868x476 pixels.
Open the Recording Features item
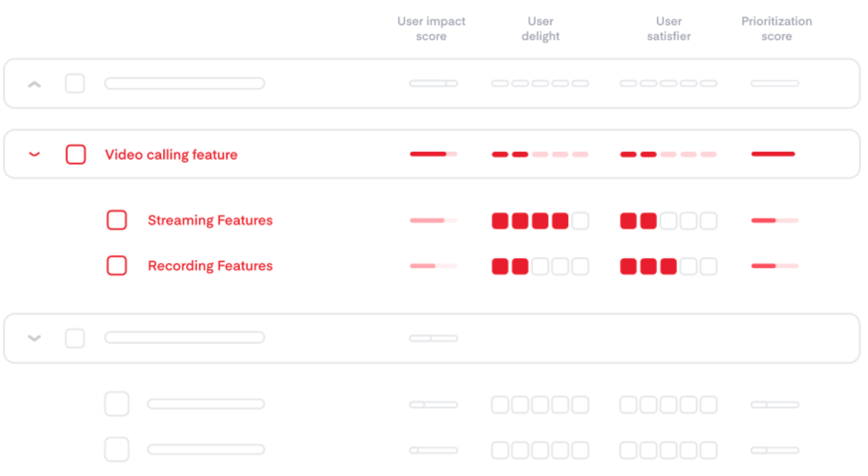(x=210, y=266)
